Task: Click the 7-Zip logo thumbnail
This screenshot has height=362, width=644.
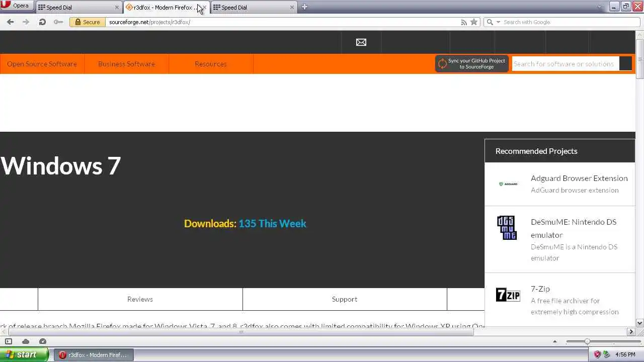Action: (508, 295)
